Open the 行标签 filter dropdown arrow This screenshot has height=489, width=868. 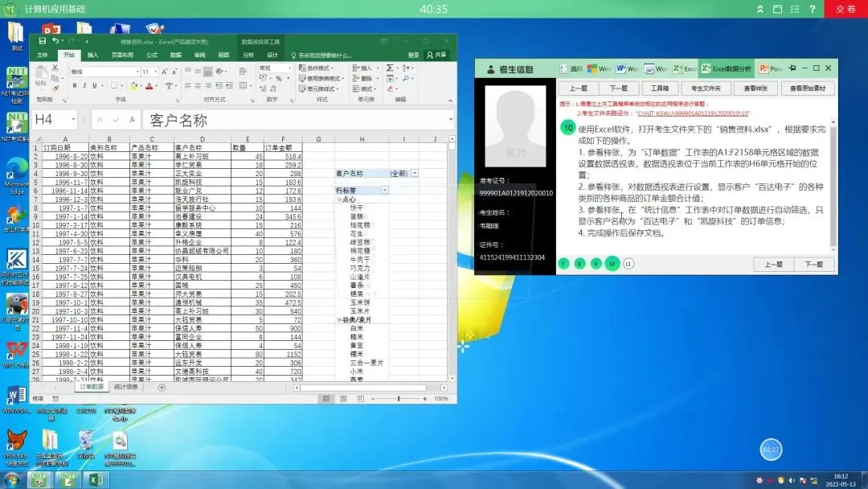[385, 190]
